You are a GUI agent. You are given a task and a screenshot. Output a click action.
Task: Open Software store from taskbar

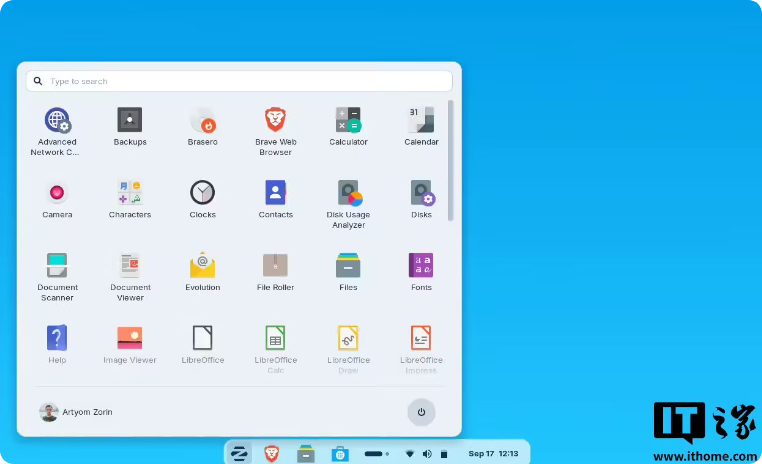tap(340, 453)
